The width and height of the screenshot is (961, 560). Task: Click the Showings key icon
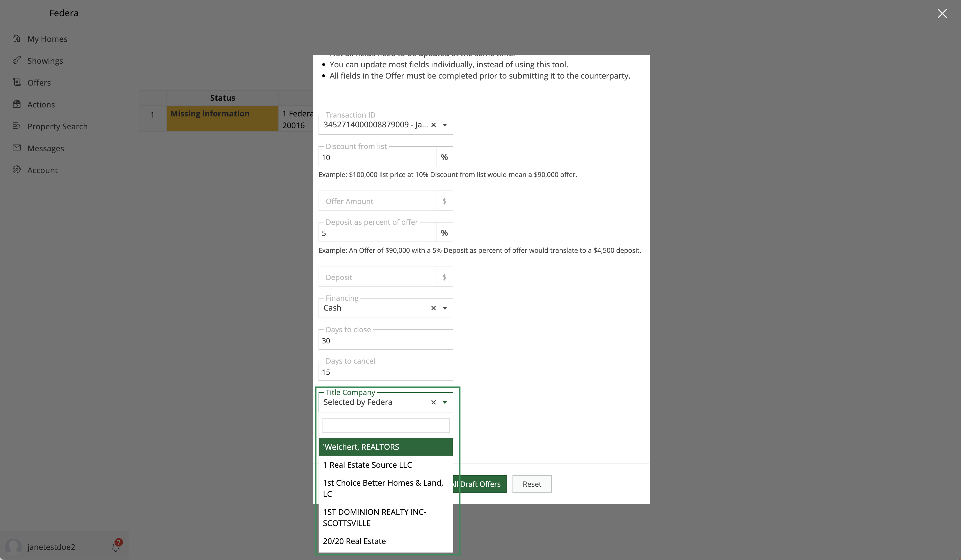pyautogui.click(x=17, y=60)
